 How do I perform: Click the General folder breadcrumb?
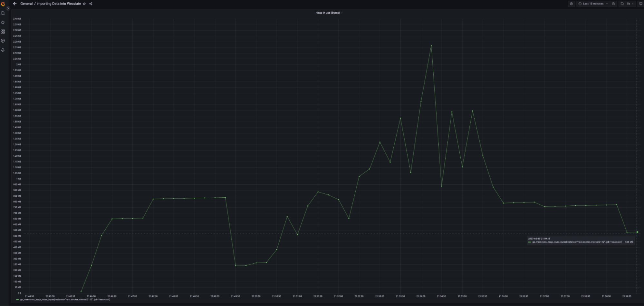tap(26, 4)
